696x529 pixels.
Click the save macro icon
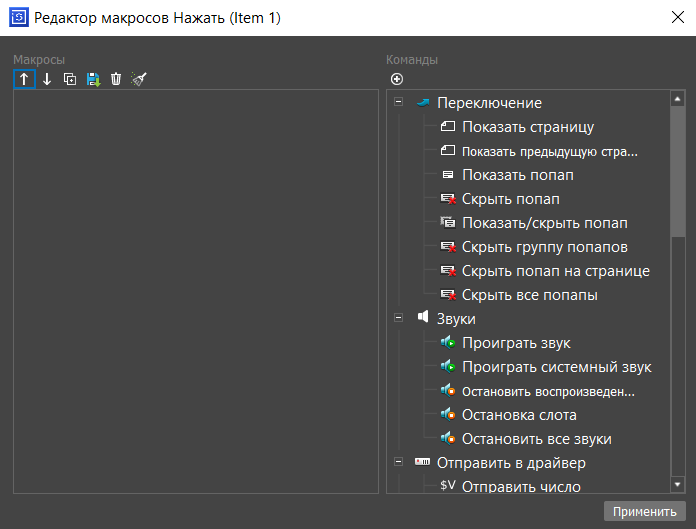coord(93,79)
